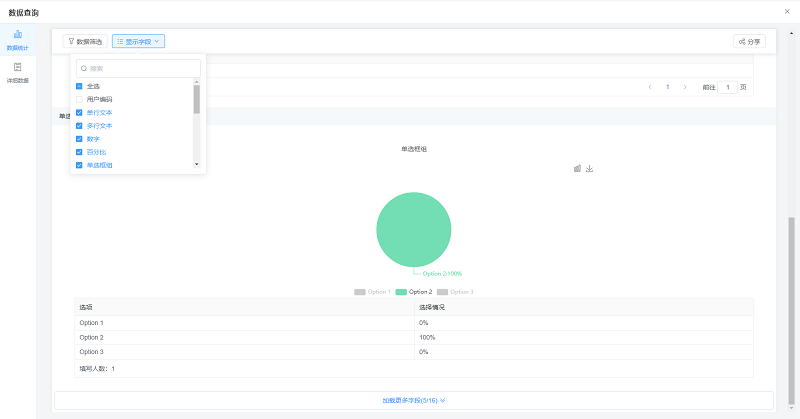Toggle the 全选 checkbox
This screenshot has height=419, width=800.
point(79,86)
